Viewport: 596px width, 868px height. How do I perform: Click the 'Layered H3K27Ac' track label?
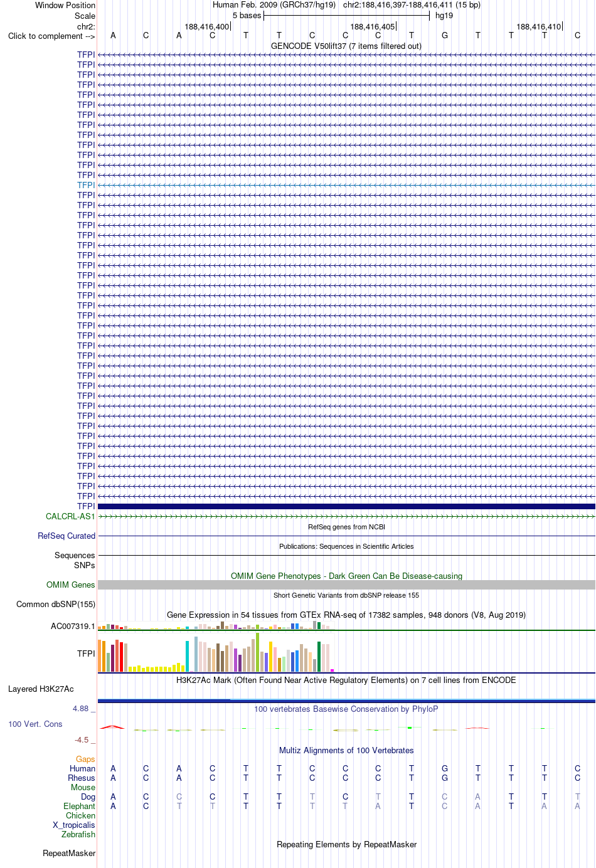pos(41,689)
